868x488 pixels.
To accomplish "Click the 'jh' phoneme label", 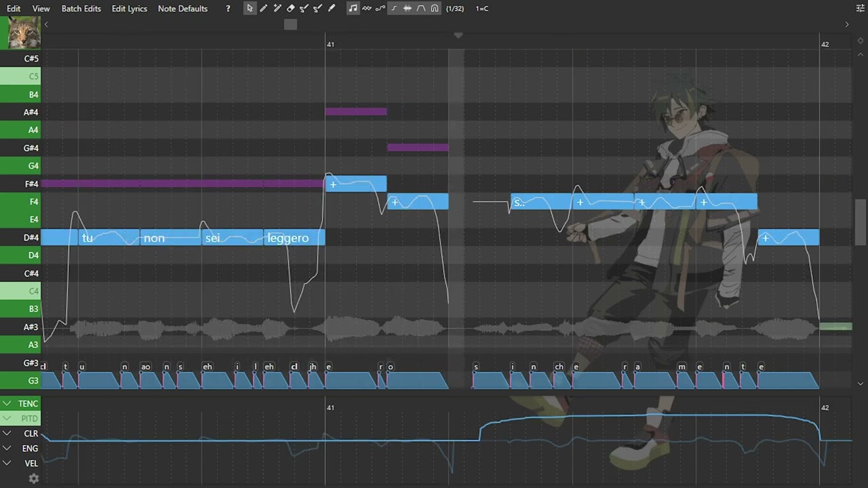I will tap(313, 367).
